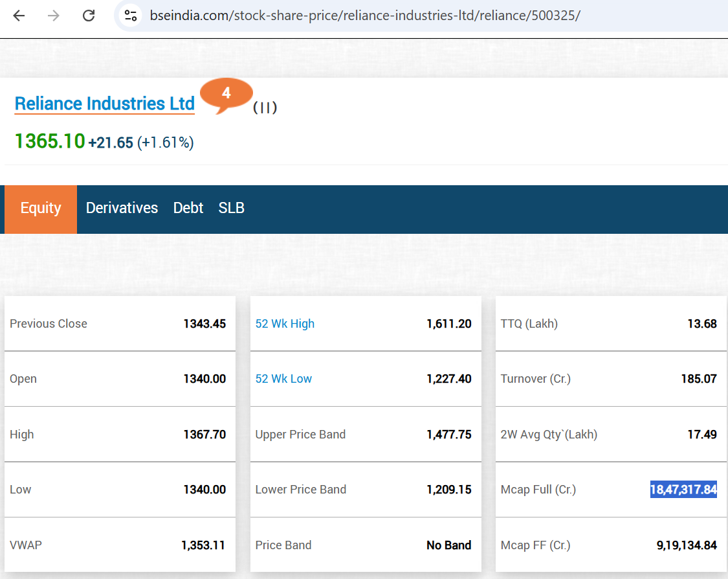Click the price change +21.65
Viewport: 728px width, 579px height.
click(111, 142)
